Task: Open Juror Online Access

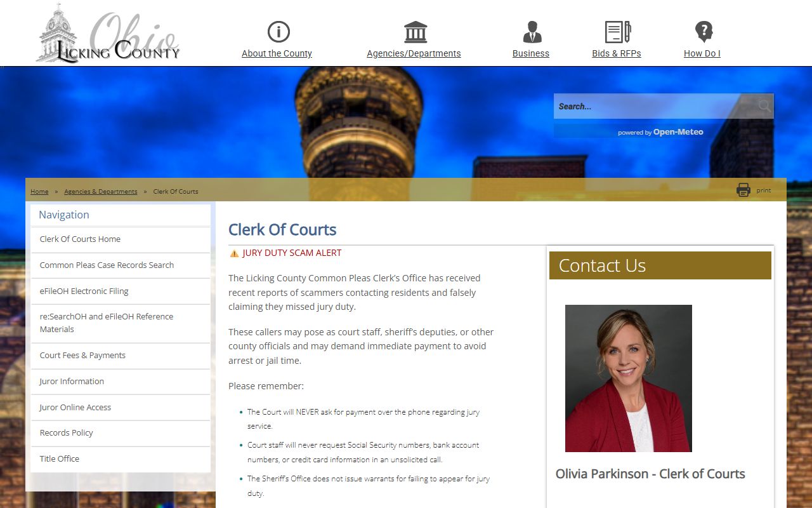Action: tap(121, 408)
